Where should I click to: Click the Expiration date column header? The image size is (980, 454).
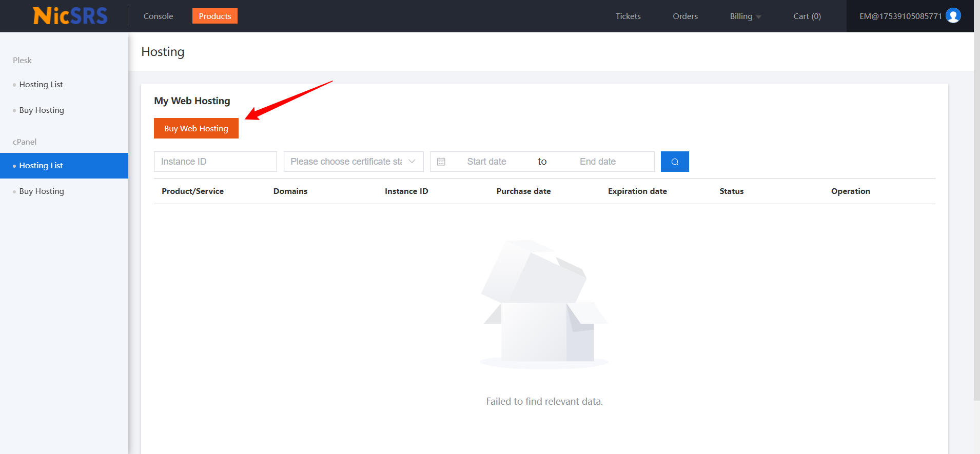click(637, 191)
